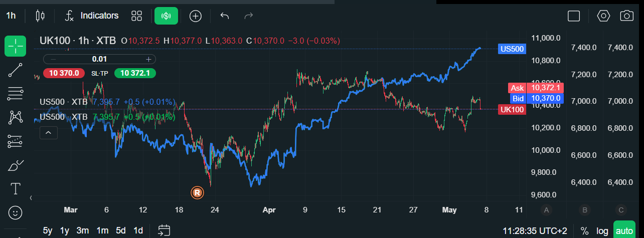Open chart settings hexagon icon

pos(603,16)
